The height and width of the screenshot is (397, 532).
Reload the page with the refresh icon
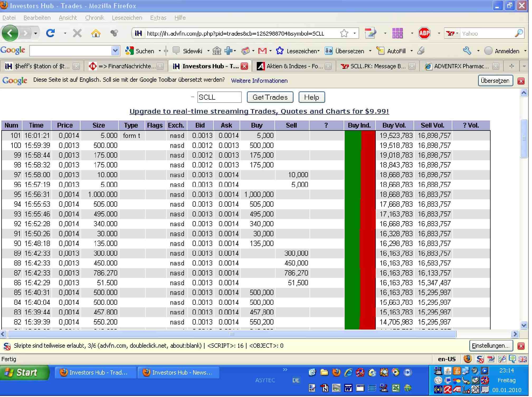point(50,33)
